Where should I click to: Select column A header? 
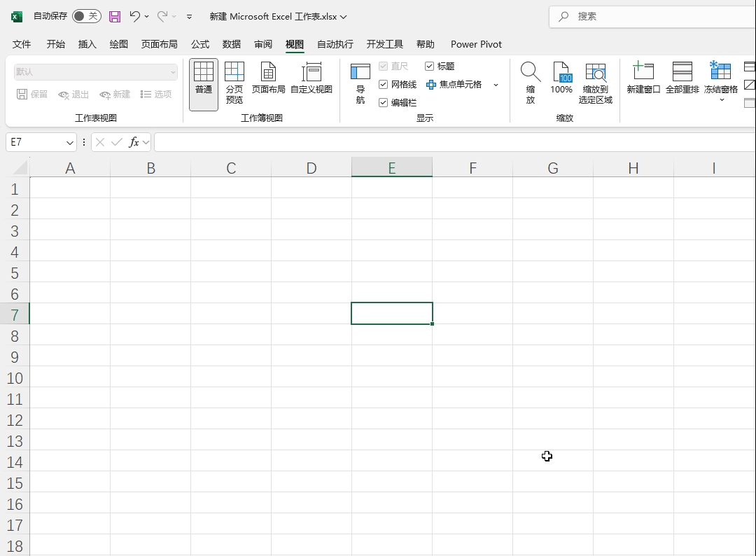[x=70, y=168]
